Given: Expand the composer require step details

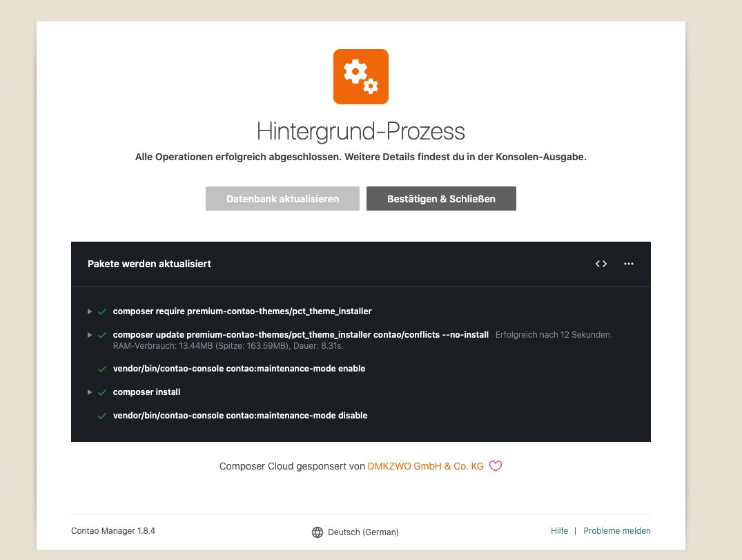Looking at the screenshot, I should [x=90, y=311].
